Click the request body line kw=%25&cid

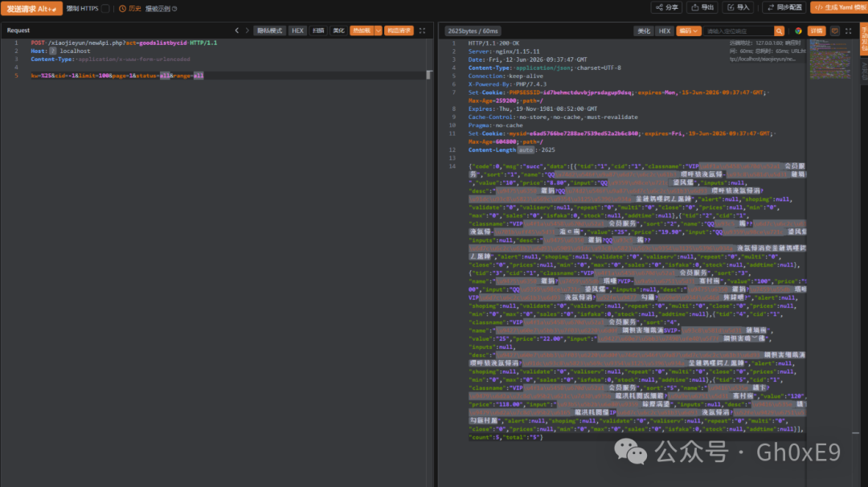pyautogui.click(x=117, y=76)
